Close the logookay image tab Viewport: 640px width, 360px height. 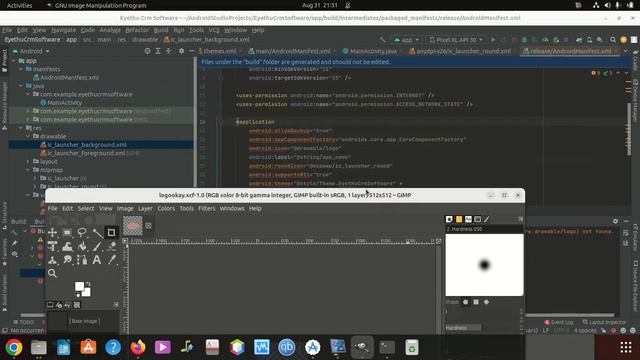click(149, 225)
